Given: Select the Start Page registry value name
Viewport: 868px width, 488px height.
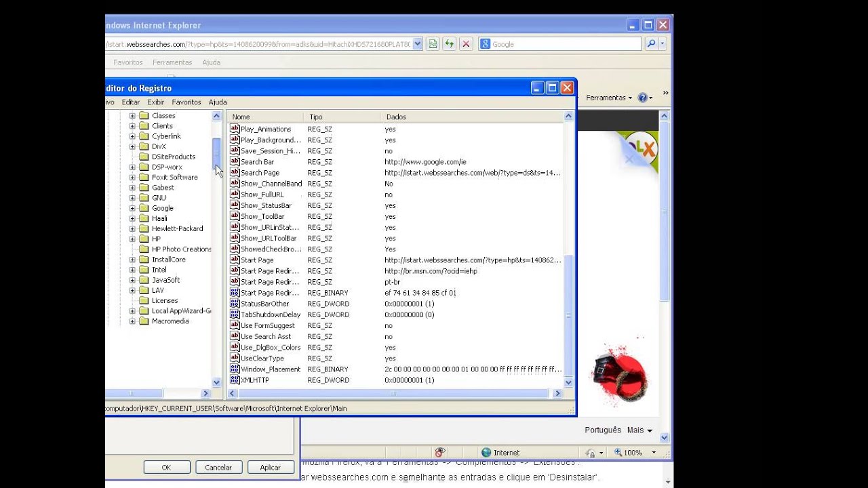Looking at the screenshot, I should [x=257, y=260].
